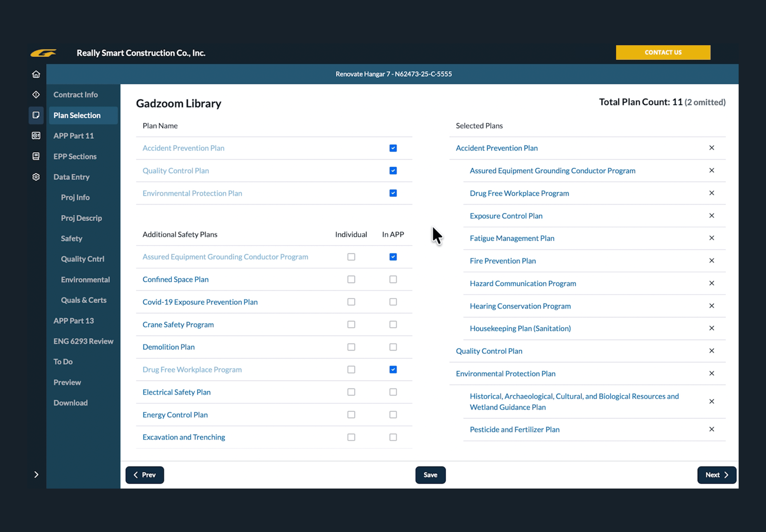
Task: Remove Accident Prevention Plan from selected plans
Action: tap(712, 148)
